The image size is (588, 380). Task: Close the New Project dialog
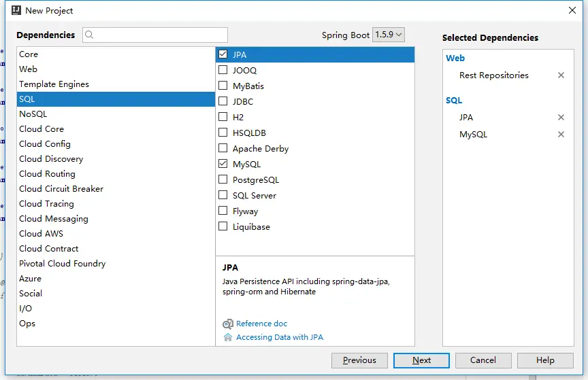(572, 10)
